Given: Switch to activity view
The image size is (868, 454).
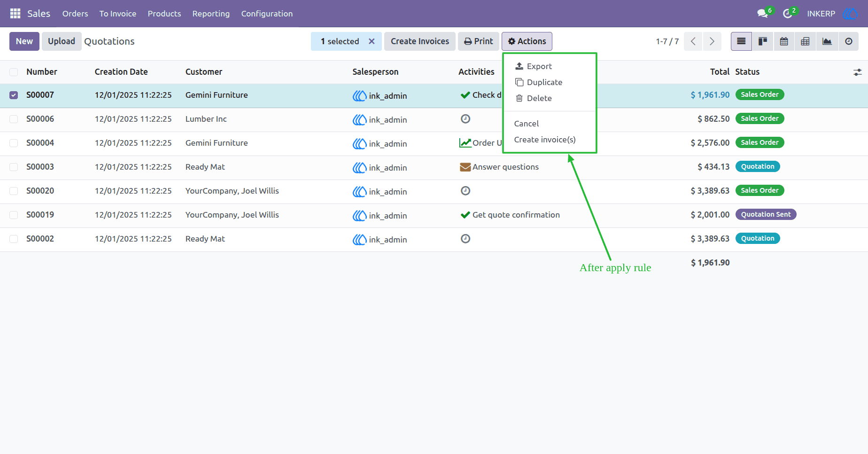Looking at the screenshot, I should [x=848, y=41].
